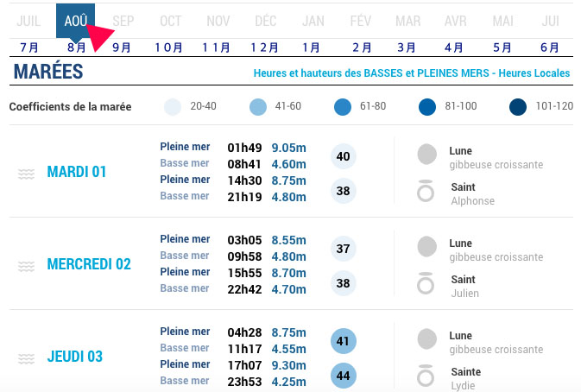Click the wave icon beside JEUDI 03
This screenshot has height=392, width=581.
tap(27, 357)
